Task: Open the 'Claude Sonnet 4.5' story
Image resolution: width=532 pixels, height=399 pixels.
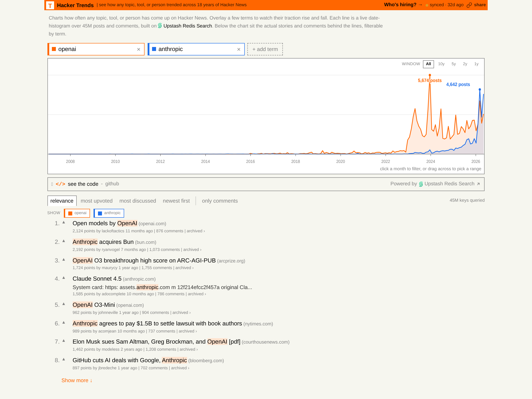Action: coord(97,279)
